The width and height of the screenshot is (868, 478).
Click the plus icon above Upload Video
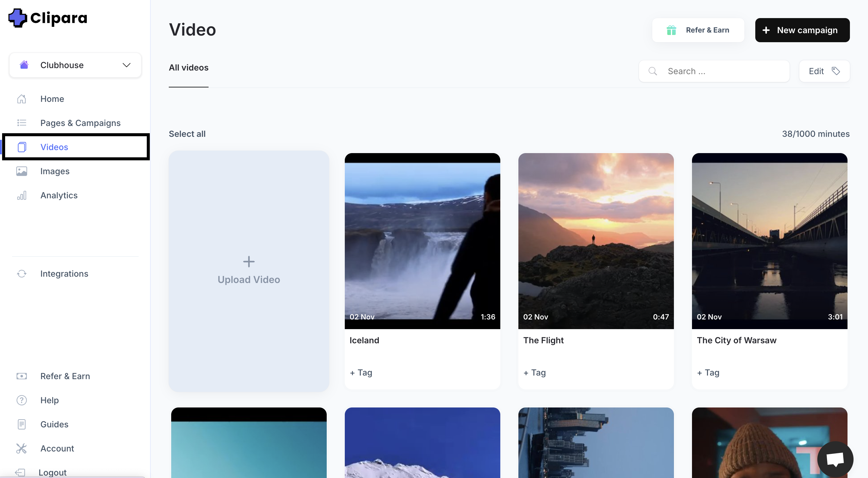[249, 261]
